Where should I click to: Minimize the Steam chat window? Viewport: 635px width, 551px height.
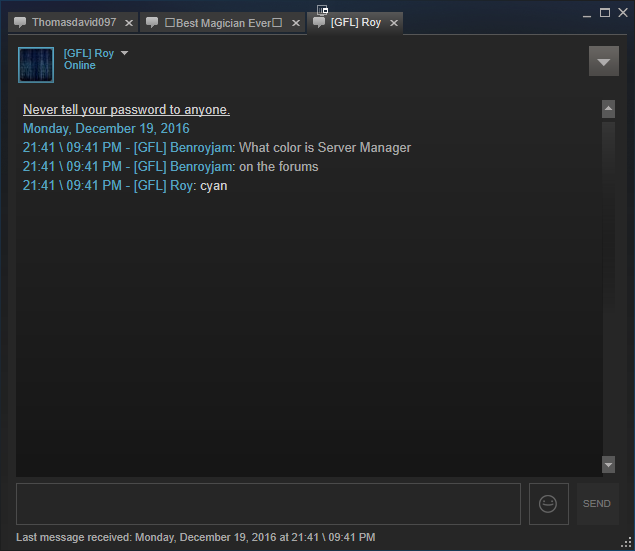coord(587,13)
